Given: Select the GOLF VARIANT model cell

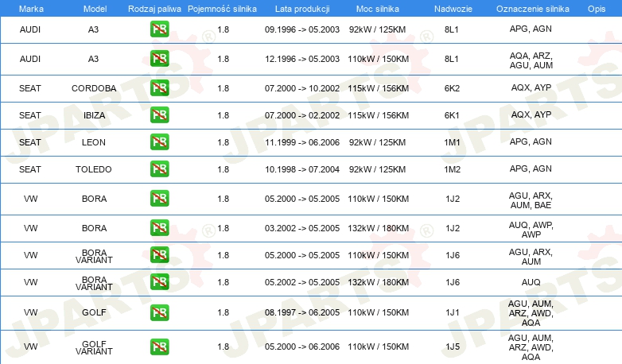Looking at the screenshot, I should click(x=94, y=347).
